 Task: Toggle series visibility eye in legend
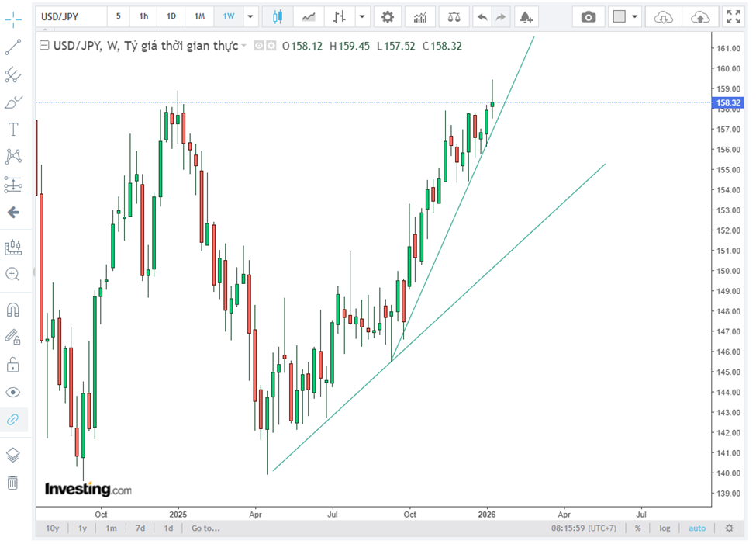point(259,46)
